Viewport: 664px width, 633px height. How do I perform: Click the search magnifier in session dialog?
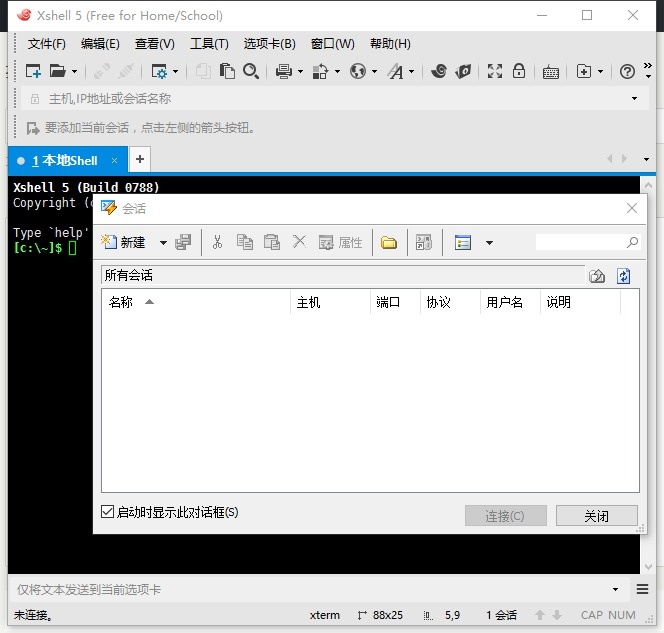[x=632, y=242]
